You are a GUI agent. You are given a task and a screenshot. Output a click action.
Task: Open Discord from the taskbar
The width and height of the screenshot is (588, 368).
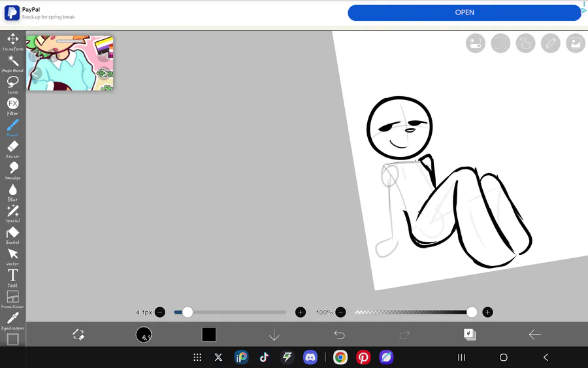click(310, 357)
